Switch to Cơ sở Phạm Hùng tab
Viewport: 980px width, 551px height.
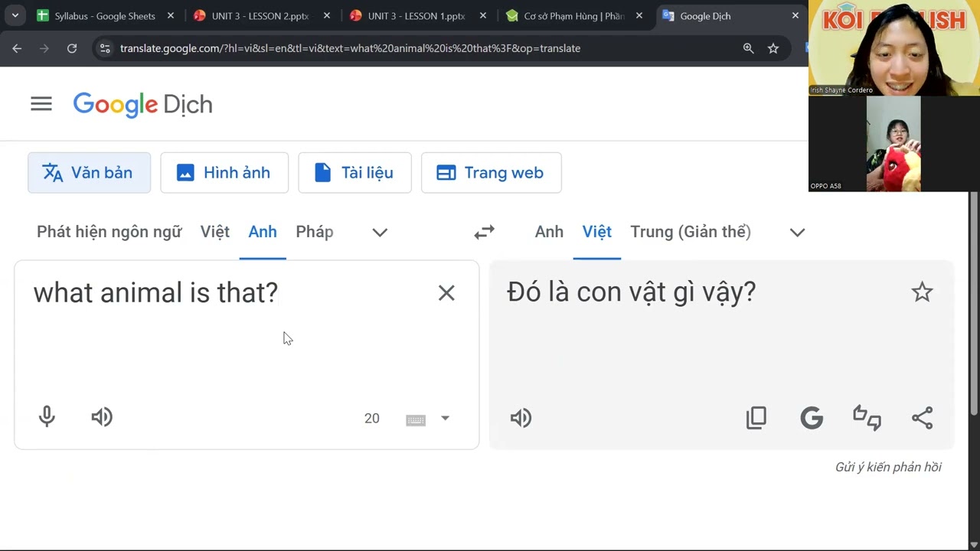click(x=573, y=16)
